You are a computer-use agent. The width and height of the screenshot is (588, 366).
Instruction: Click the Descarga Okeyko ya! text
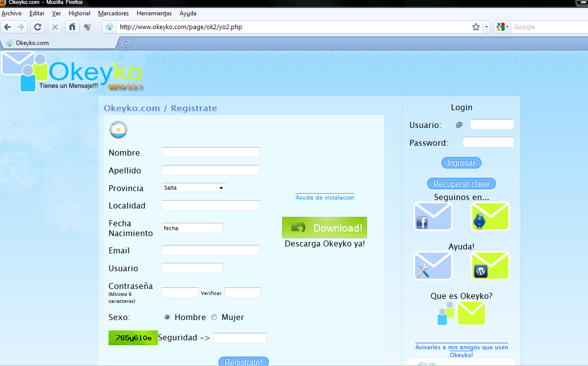(x=325, y=244)
